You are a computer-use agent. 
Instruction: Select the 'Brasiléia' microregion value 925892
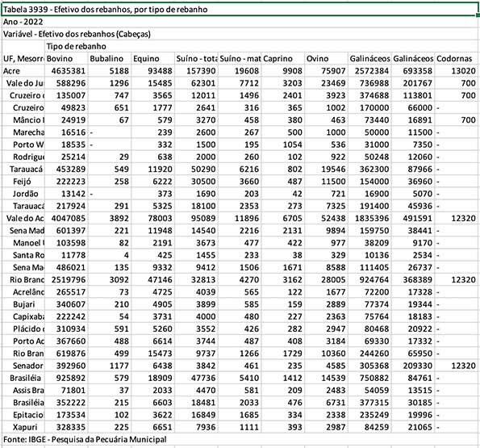[66, 378]
